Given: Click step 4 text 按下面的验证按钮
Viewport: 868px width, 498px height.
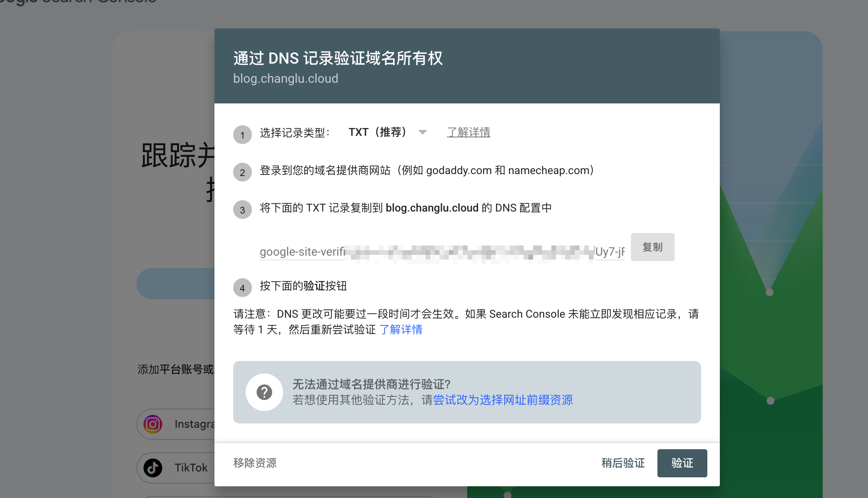Looking at the screenshot, I should coord(303,286).
